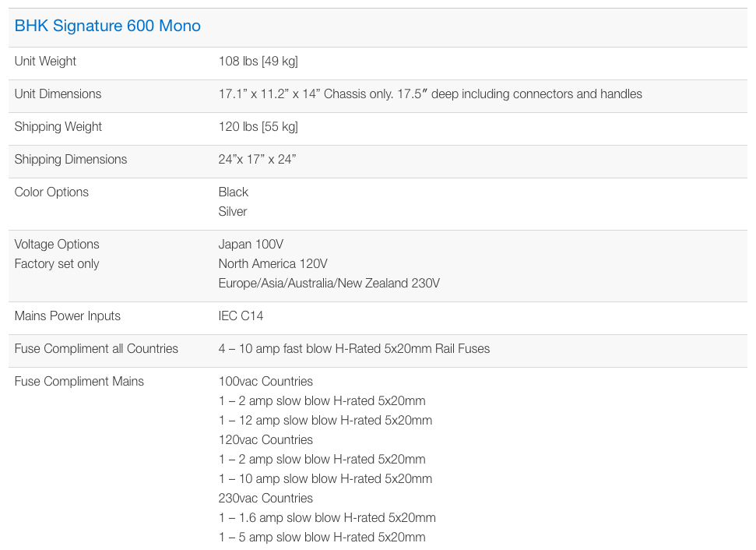The image size is (756, 550).
Task: Click the Japan 100V voltage entry
Action: click(251, 245)
